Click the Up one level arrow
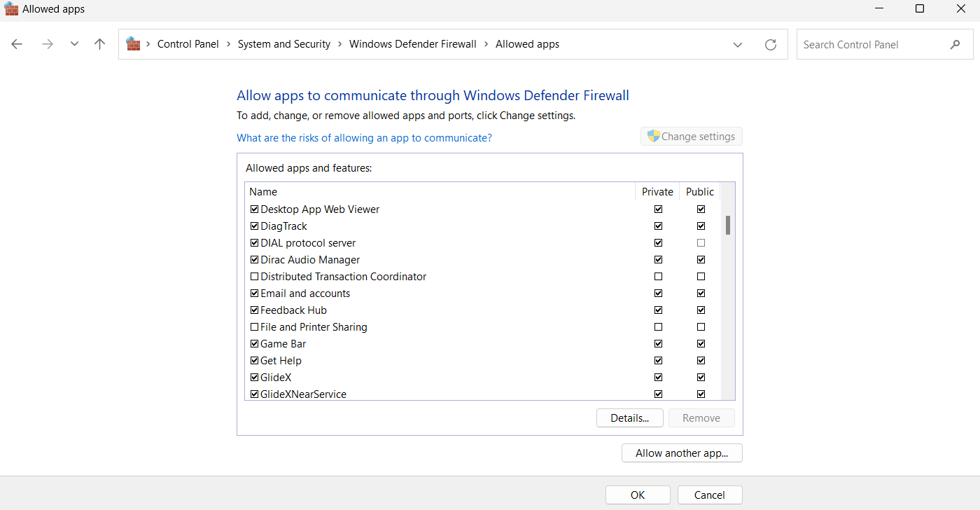The image size is (980, 510). click(x=99, y=44)
